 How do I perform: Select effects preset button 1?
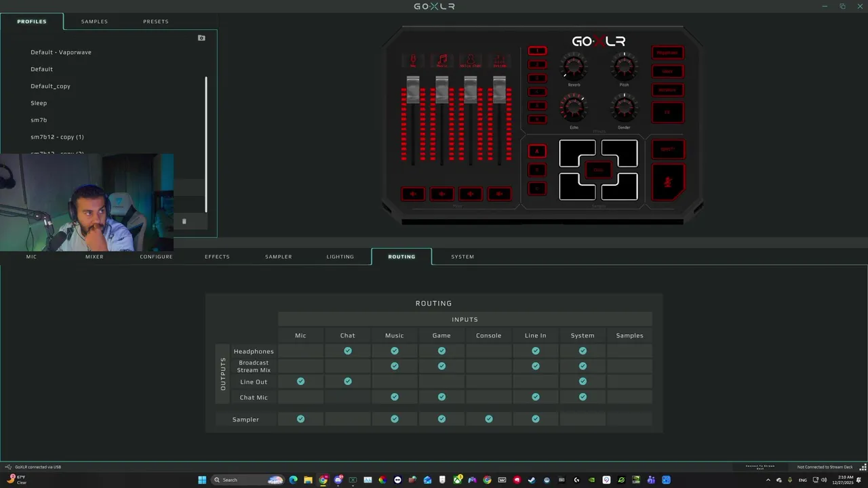tap(537, 51)
